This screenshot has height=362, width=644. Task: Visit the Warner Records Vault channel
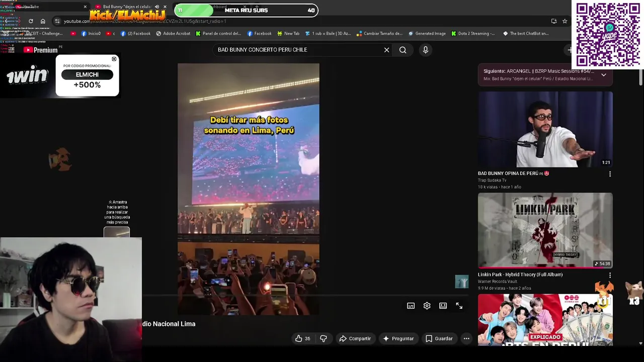tap(498, 282)
